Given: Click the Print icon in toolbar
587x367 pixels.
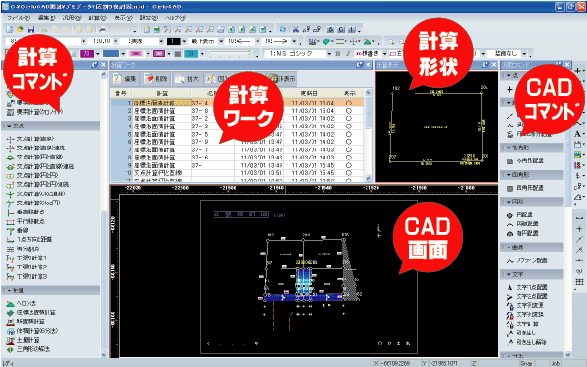Looking at the screenshot, I should 102,29.
